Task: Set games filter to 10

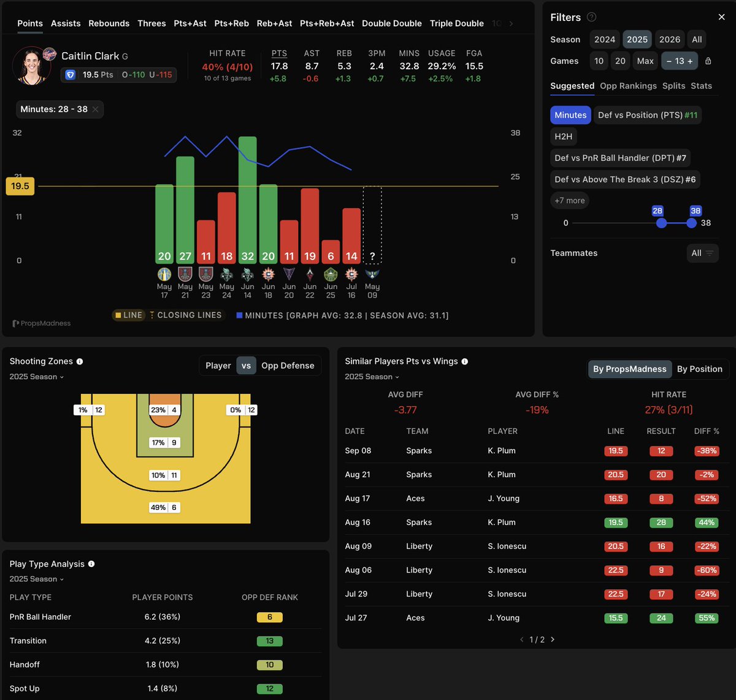Action: tap(599, 61)
